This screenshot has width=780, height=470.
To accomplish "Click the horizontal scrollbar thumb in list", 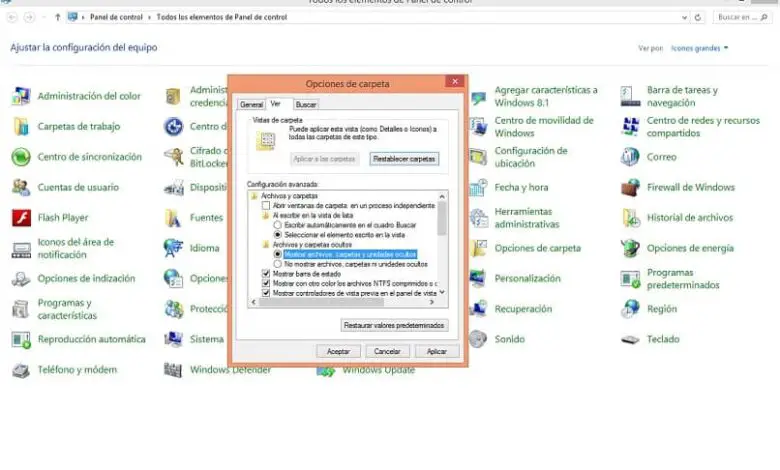I will point(321,302).
